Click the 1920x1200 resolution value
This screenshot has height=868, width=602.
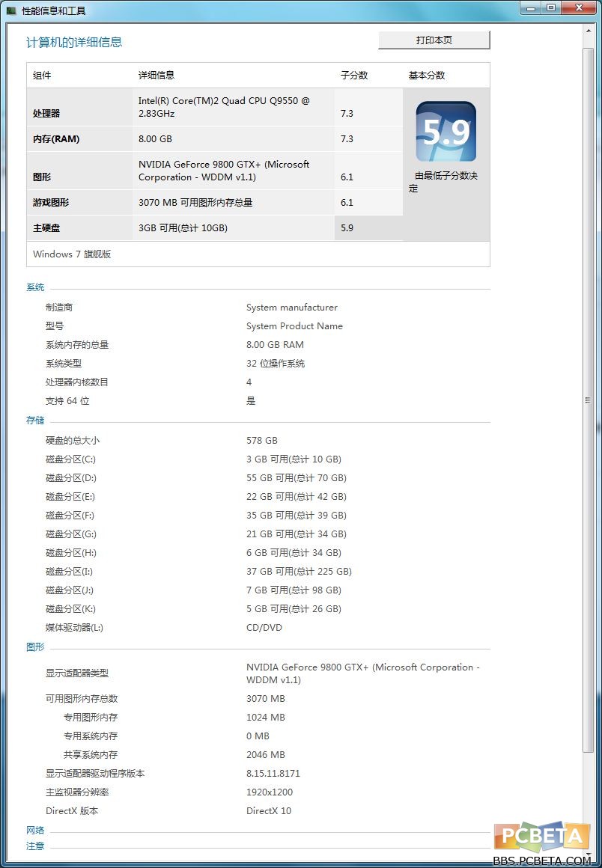click(270, 792)
